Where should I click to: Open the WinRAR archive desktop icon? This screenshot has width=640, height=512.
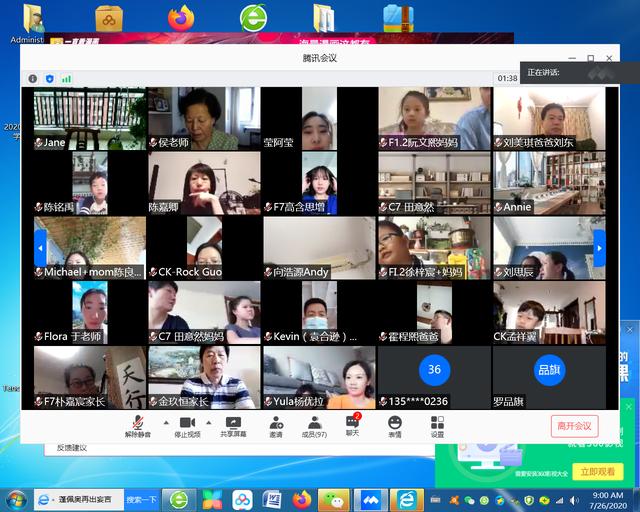398,18
